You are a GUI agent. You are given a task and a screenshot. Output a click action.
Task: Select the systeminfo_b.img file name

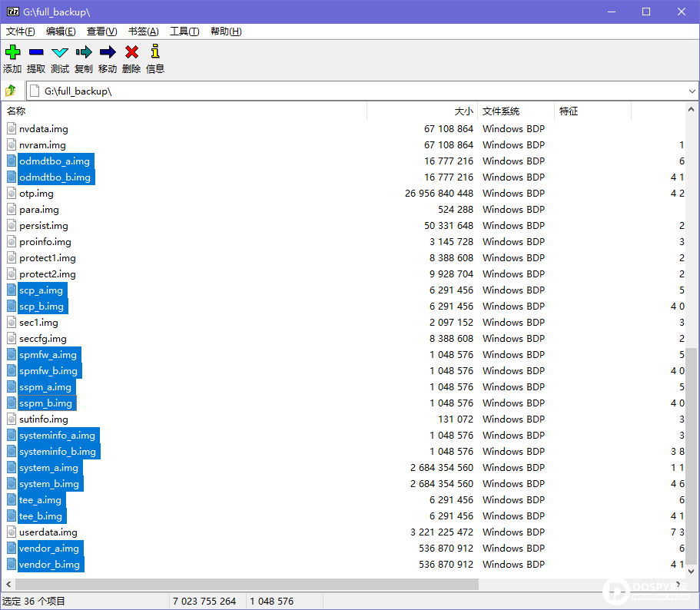[x=58, y=452]
